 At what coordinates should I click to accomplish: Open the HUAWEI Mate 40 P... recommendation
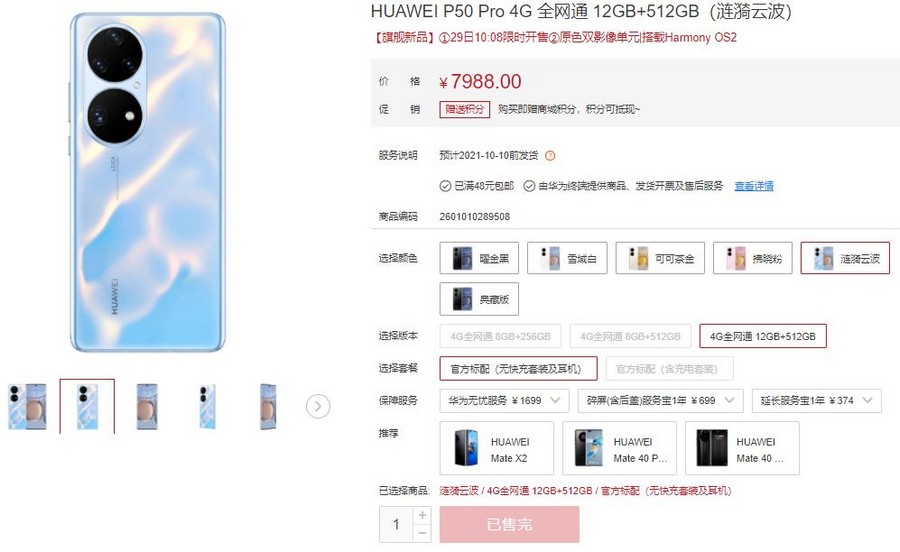(619, 448)
